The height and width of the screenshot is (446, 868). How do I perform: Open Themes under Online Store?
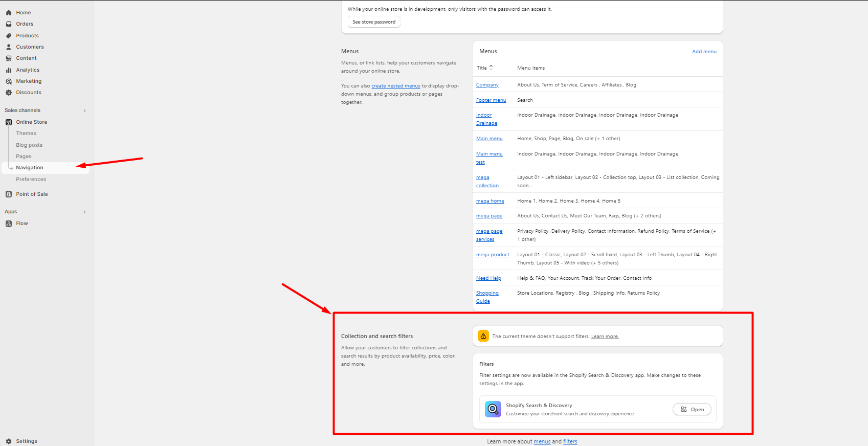pyautogui.click(x=26, y=133)
